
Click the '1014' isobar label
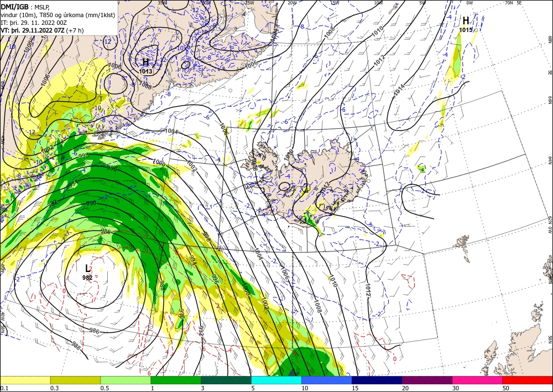[400, 90]
